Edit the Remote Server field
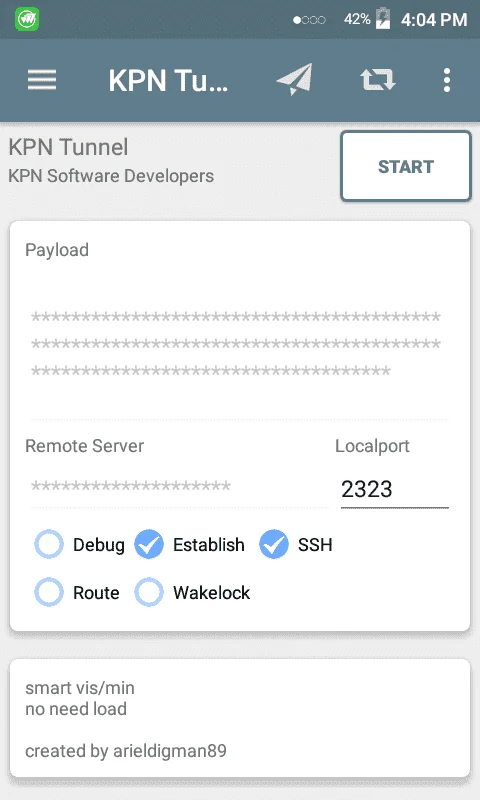Viewport: 480px width, 800px height. 179,487
